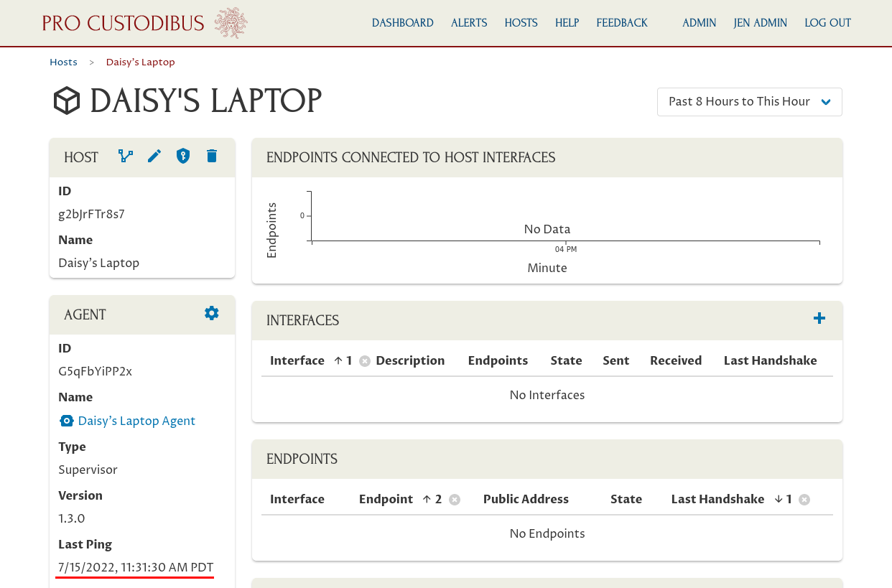This screenshot has width=892, height=588.
Task: Sort Endpoints table by Endpoint column
Action: pos(386,499)
